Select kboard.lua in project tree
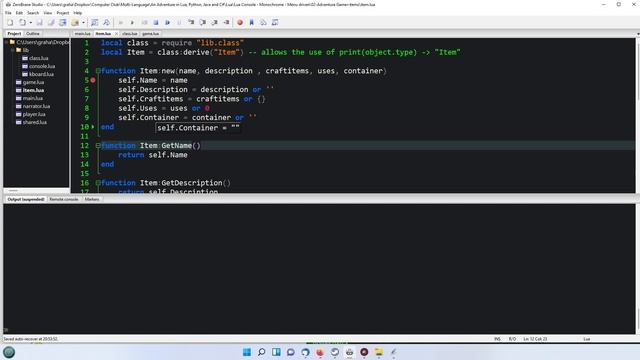Viewport: 640px width, 360px height. (41, 74)
